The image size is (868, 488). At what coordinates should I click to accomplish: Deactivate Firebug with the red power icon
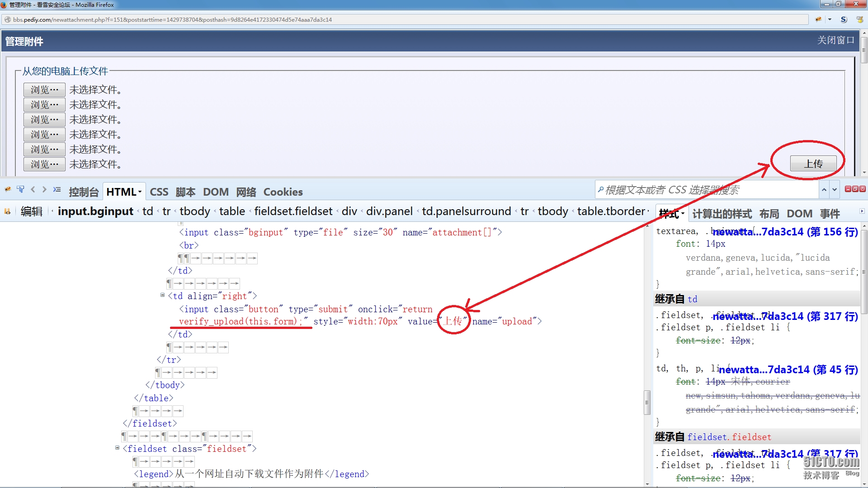coord(863,189)
